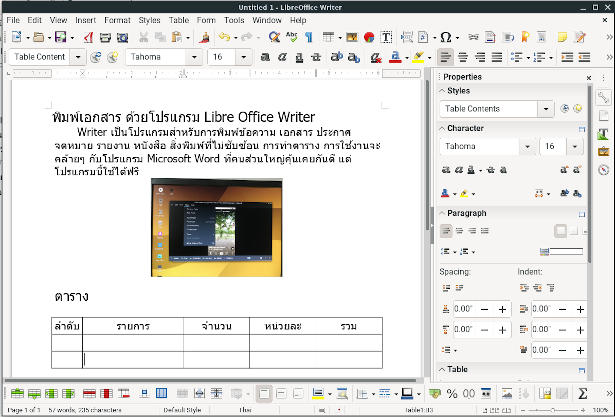Open the Table menu
The image size is (615, 417).
179,20
